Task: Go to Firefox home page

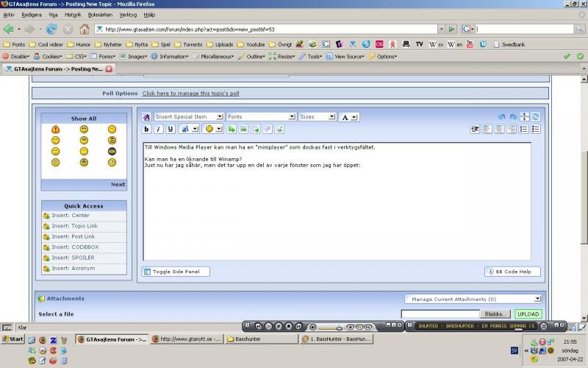Action: (85, 29)
